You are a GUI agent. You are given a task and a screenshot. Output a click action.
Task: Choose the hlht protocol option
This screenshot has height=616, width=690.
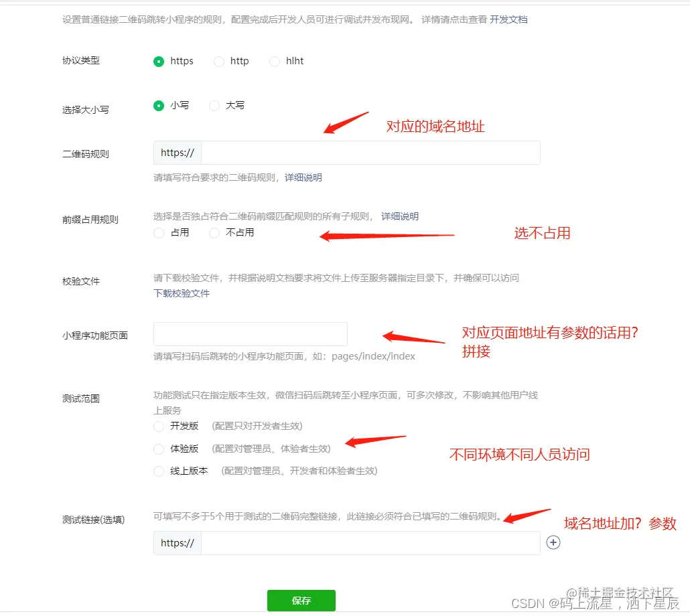tap(275, 61)
